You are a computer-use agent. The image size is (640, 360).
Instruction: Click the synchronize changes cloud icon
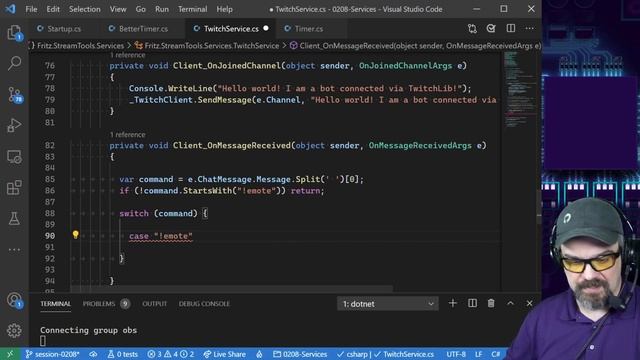[x=93, y=354]
